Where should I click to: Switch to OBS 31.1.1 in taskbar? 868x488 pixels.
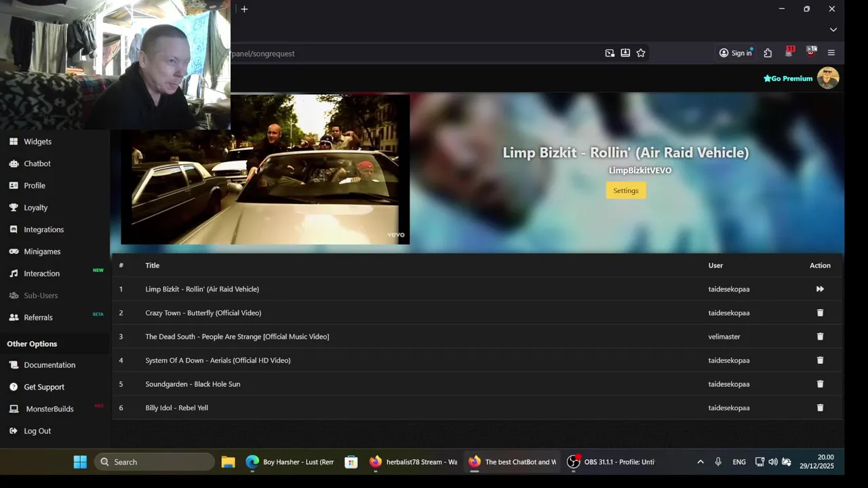pos(611,462)
